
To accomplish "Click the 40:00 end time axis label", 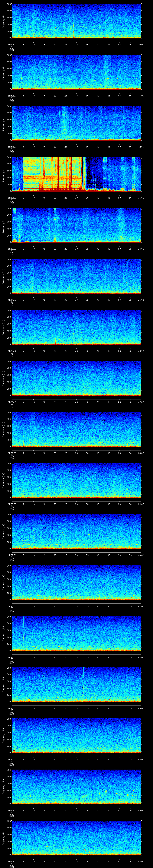I will [141, 555].
